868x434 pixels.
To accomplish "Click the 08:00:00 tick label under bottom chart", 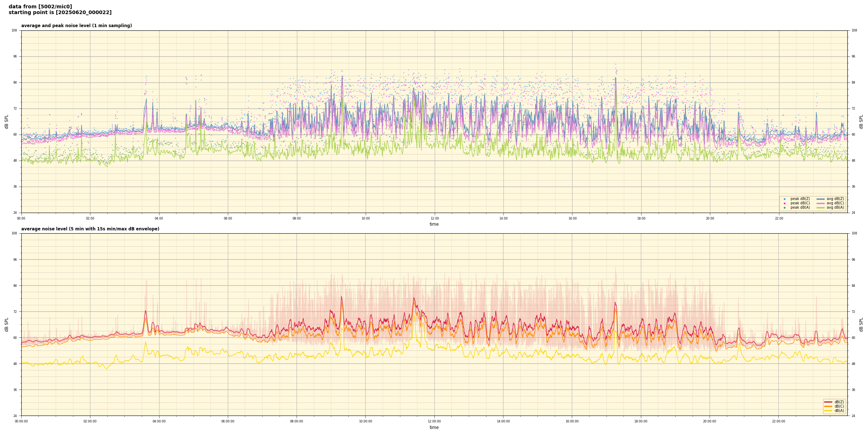I will (297, 421).
